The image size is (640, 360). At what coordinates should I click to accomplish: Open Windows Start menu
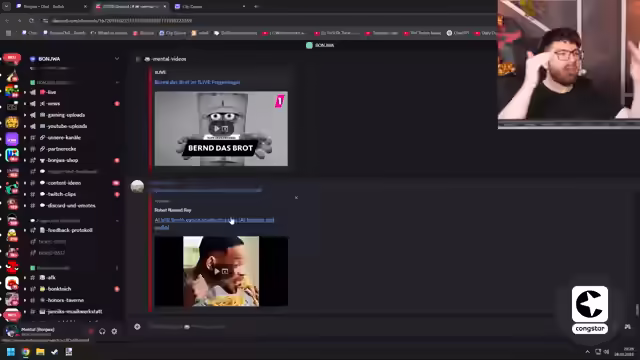11,352
